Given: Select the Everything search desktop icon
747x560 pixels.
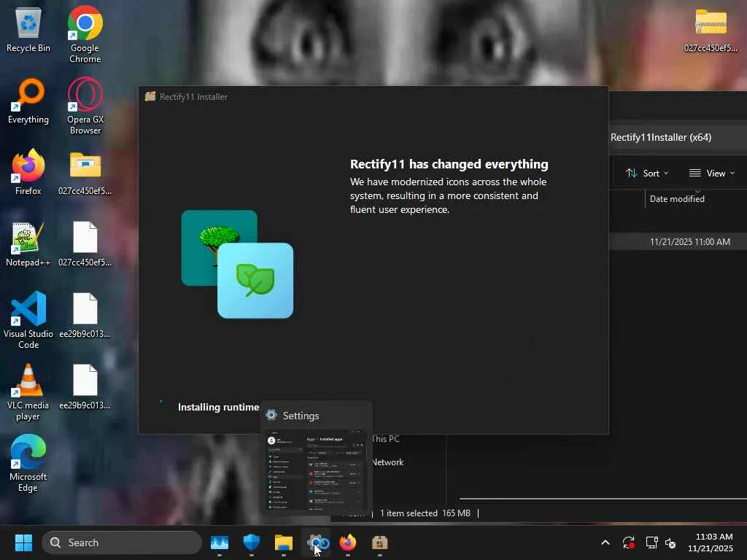Looking at the screenshot, I should [28, 101].
